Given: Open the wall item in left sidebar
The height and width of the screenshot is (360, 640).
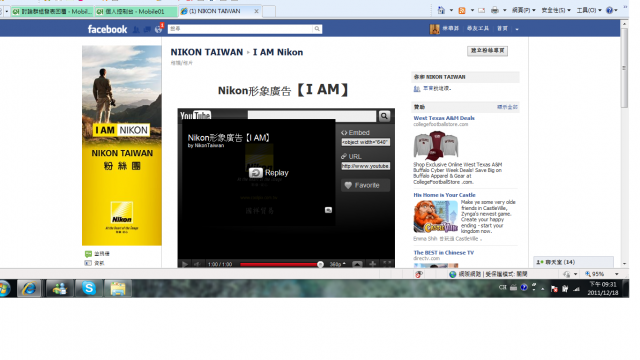Looking at the screenshot, I should point(97,254).
